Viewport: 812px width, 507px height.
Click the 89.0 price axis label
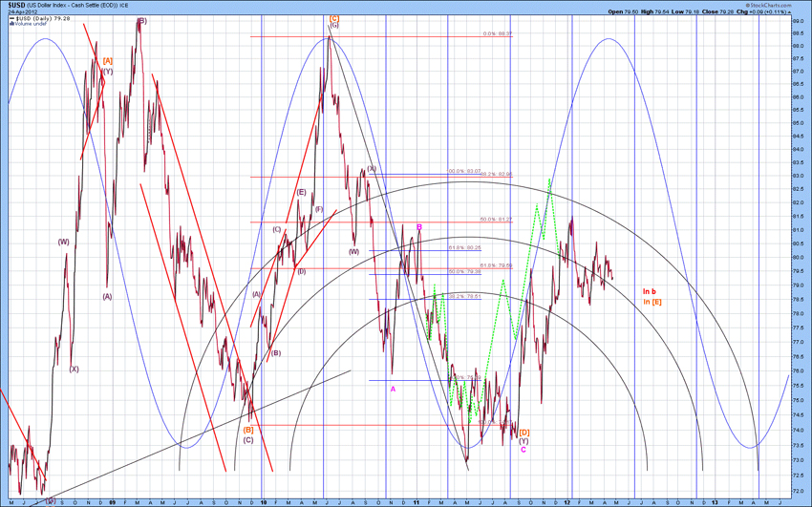click(797, 20)
